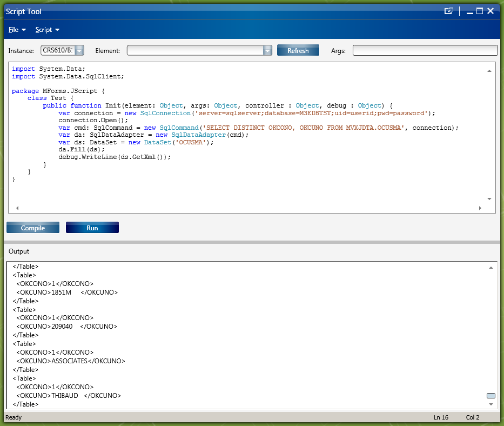
Task: Maximize the Script Tool window
Action: (480, 11)
